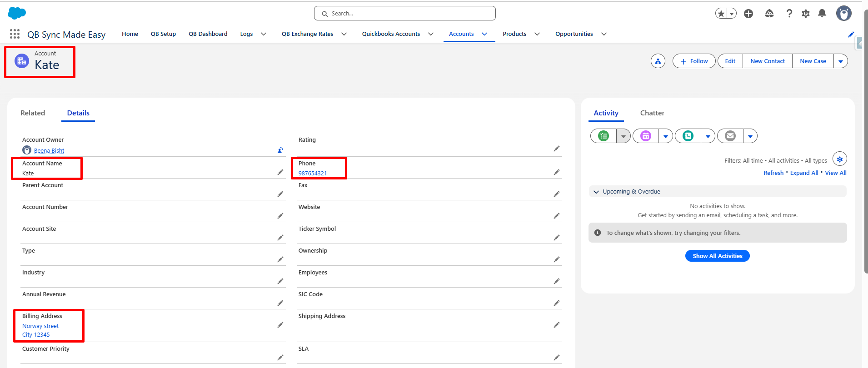
Task: View notifications bell icon
Action: coord(822,14)
